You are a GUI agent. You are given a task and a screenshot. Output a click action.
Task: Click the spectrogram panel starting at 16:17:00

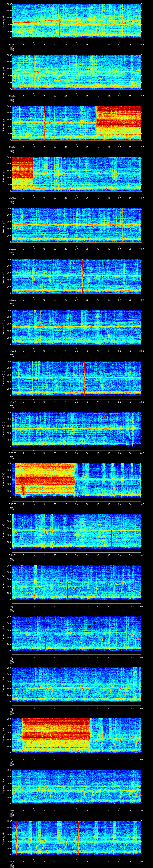click(x=76, y=837)
